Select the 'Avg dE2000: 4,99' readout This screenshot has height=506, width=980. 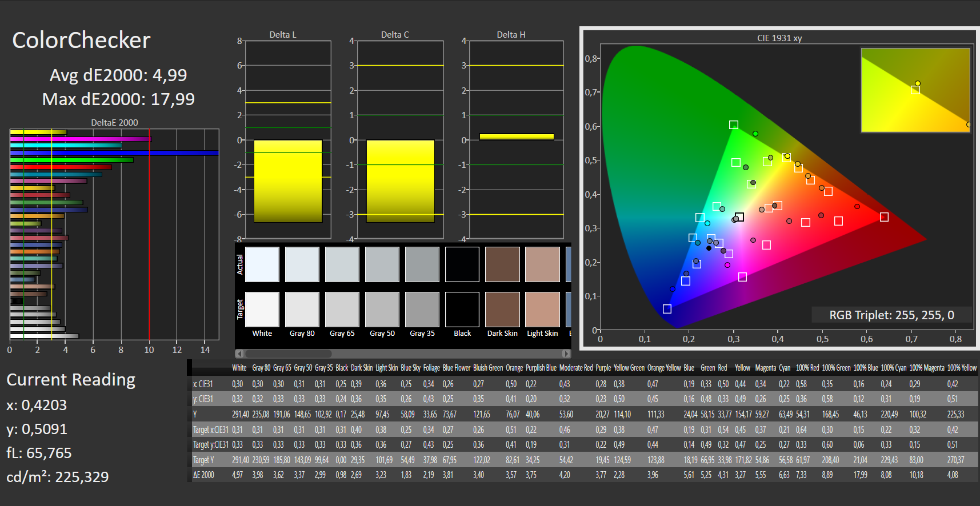pyautogui.click(x=118, y=75)
